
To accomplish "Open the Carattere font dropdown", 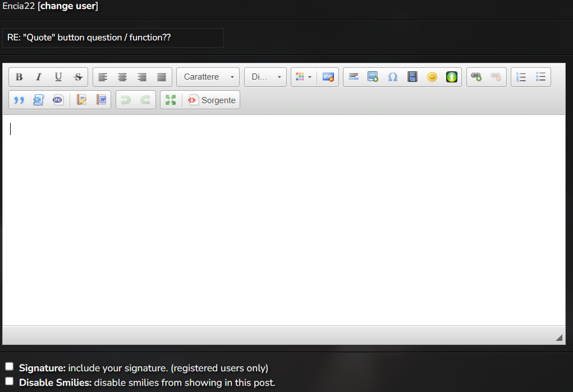I will tap(208, 77).
